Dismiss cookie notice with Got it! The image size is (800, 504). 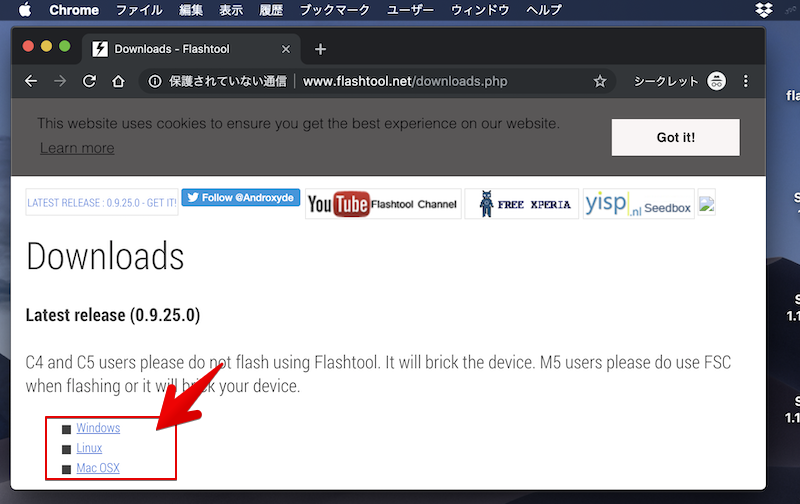tap(675, 137)
